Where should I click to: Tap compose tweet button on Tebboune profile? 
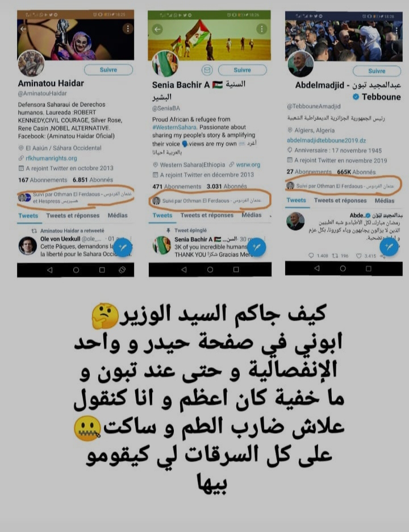[x=389, y=246]
